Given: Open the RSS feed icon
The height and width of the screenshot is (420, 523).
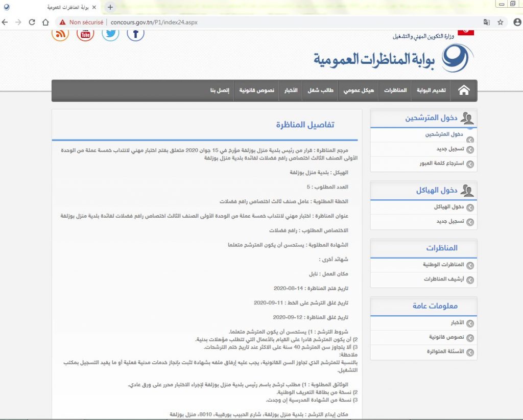Looking at the screenshot, I should (60, 34).
